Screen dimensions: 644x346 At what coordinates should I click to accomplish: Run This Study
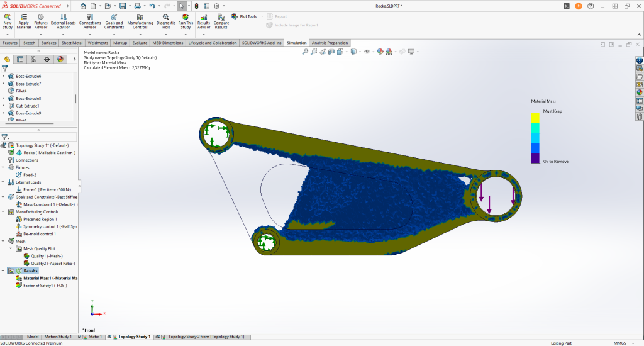(x=186, y=21)
